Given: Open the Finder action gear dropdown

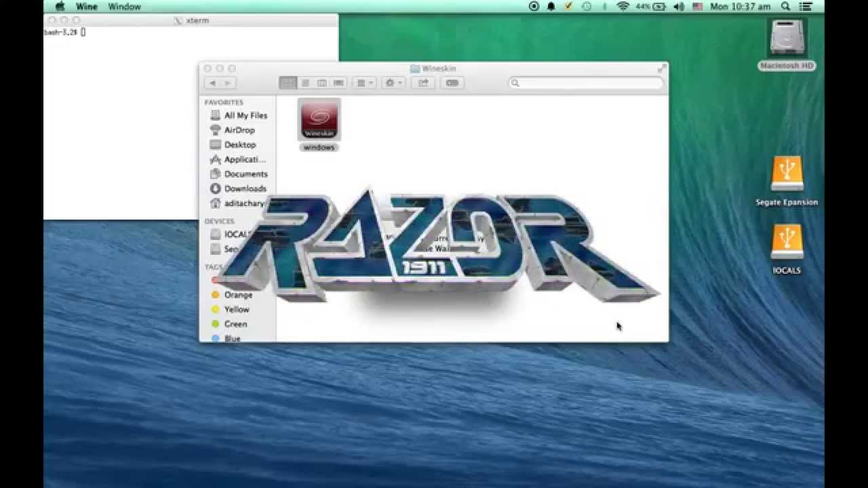Looking at the screenshot, I should 393,83.
